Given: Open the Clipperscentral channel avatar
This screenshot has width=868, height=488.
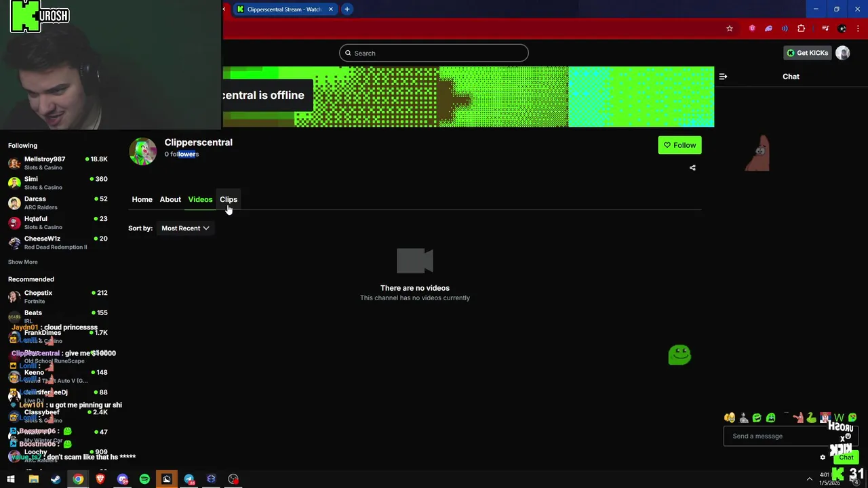Looking at the screenshot, I should [x=142, y=151].
